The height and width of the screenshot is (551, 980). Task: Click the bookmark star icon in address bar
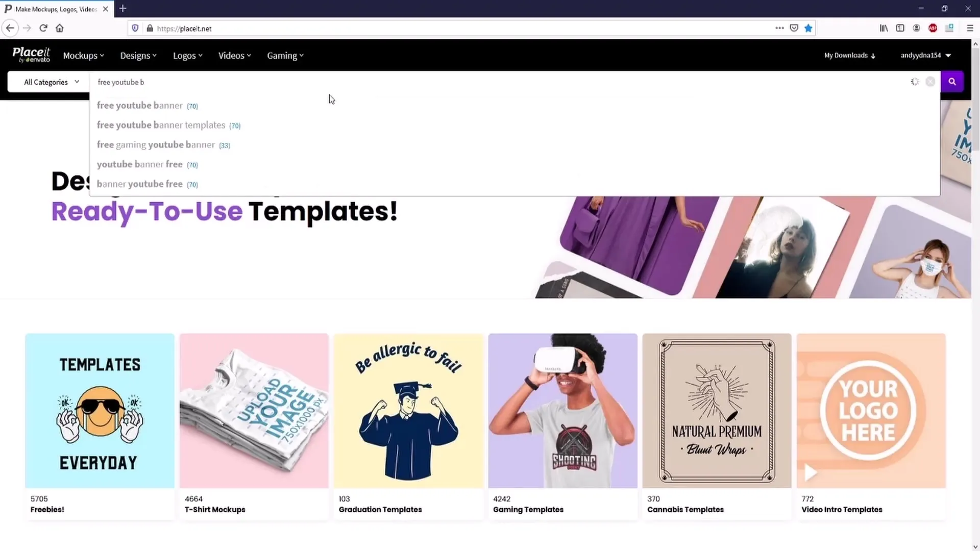(808, 28)
